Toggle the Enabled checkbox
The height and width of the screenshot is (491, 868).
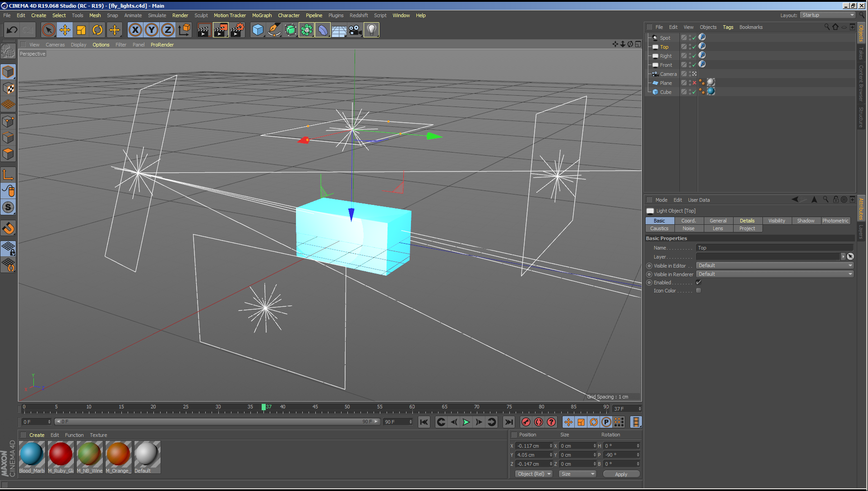coord(698,283)
